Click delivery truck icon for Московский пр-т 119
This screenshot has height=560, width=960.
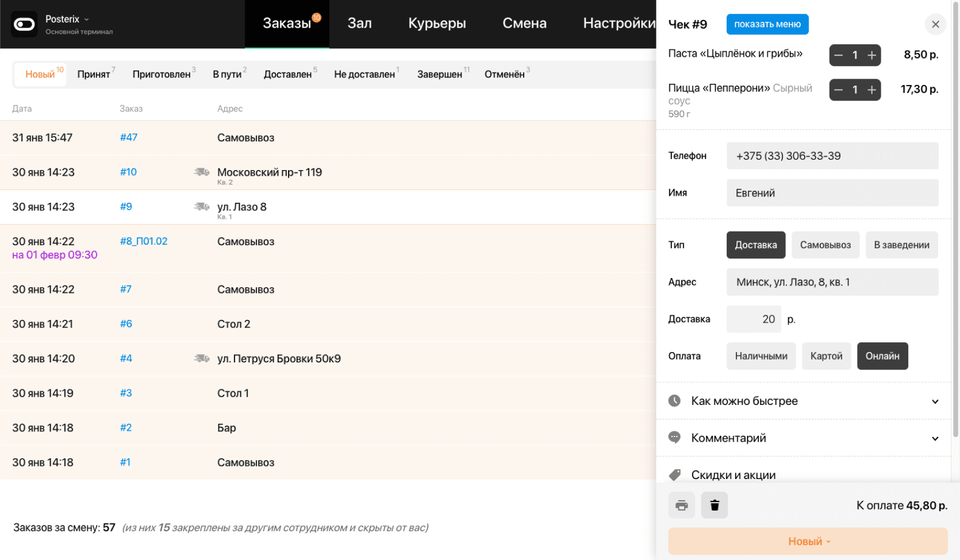tap(202, 172)
